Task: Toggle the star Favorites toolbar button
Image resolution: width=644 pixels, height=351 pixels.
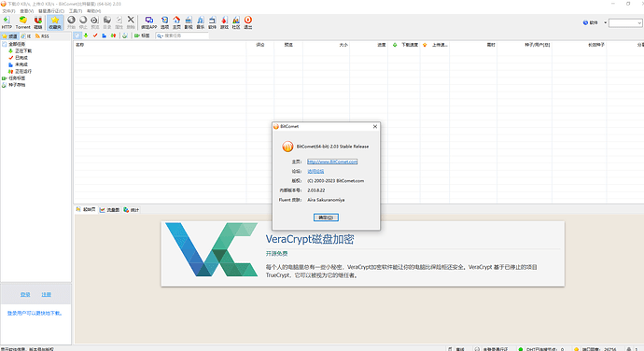Action: 55,22
